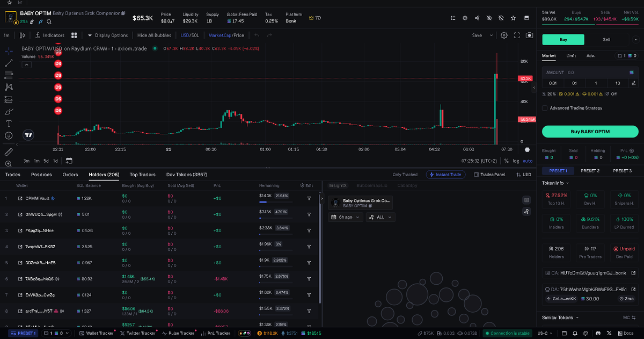Viewport: 644px width, 339px height.
Task: Switch to the Positions tab
Action: tap(41, 175)
